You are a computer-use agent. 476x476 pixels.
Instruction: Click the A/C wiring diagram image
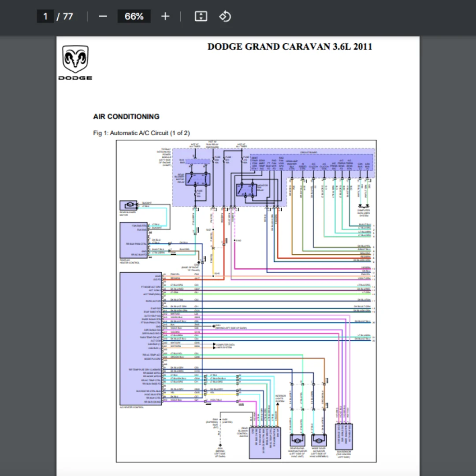pyautogui.click(x=246, y=301)
